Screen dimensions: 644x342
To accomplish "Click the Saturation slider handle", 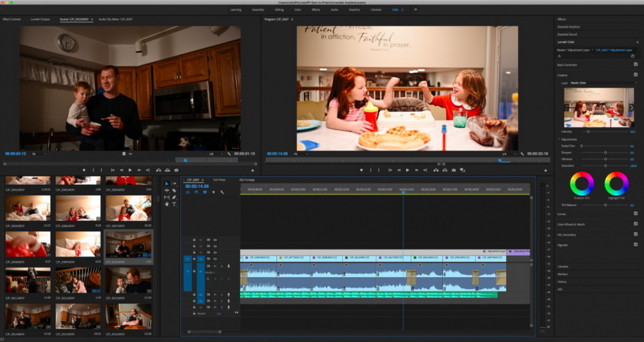I will pyautogui.click(x=606, y=166).
